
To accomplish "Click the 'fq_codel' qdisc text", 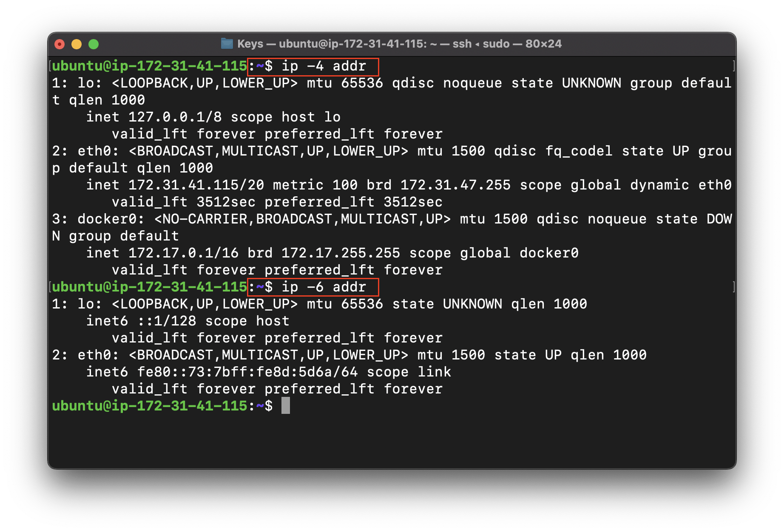I will tap(579, 151).
